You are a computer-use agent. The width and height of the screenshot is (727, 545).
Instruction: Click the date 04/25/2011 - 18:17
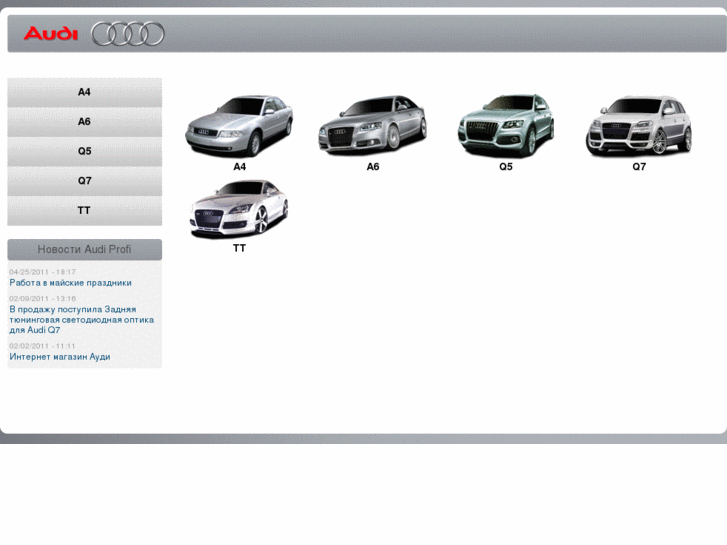tap(42, 272)
